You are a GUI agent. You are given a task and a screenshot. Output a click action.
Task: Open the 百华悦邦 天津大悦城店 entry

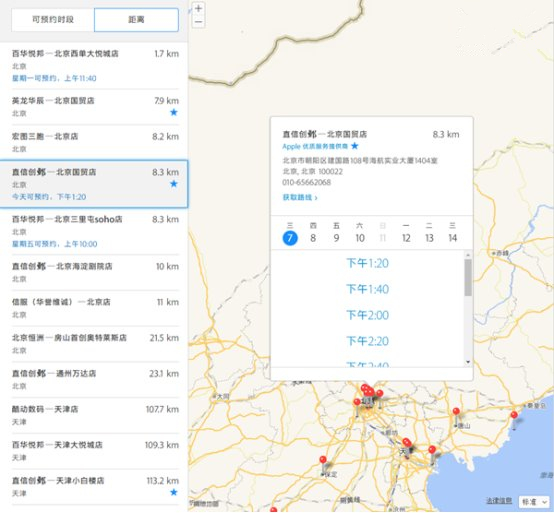(x=94, y=451)
